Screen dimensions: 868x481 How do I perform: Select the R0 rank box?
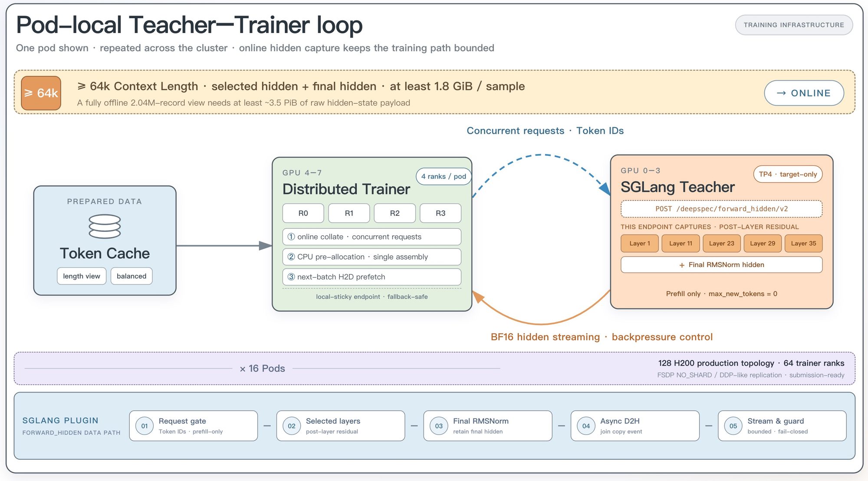pos(303,213)
